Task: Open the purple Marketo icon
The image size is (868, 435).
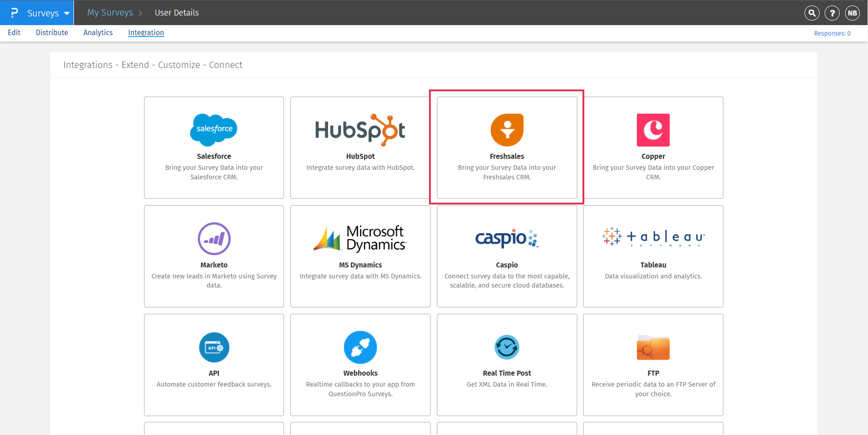Action: click(214, 238)
